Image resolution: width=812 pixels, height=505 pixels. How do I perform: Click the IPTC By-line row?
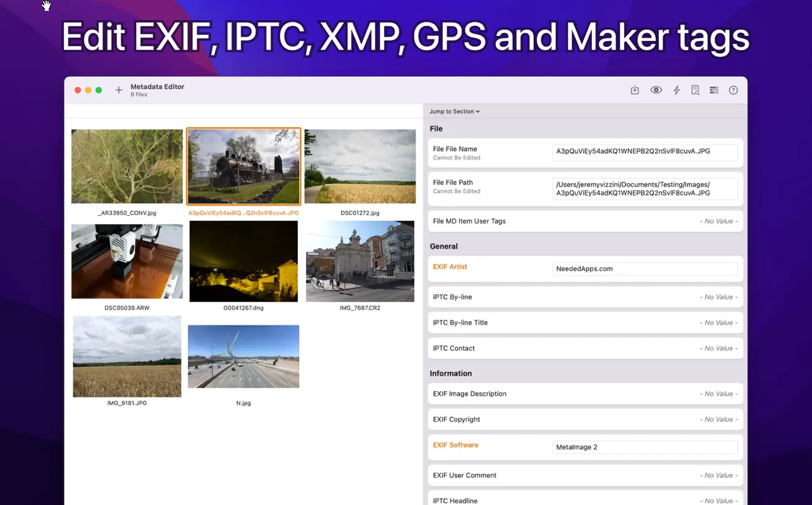[x=585, y=297]
